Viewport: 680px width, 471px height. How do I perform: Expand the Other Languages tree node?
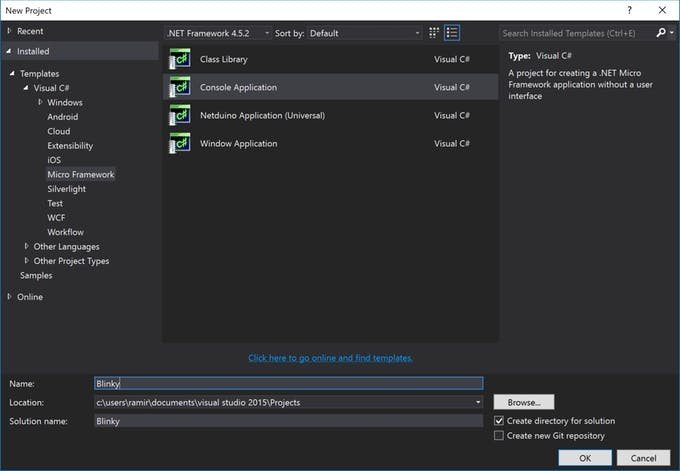point(27,246)
